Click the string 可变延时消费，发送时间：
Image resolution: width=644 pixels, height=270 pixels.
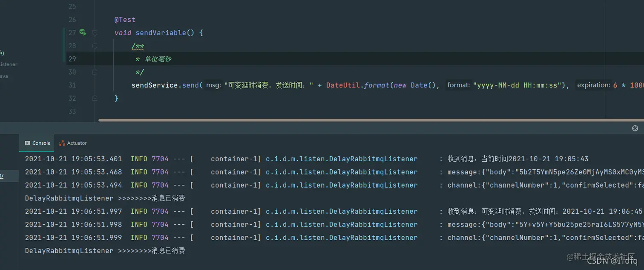(x=269, y=85)
